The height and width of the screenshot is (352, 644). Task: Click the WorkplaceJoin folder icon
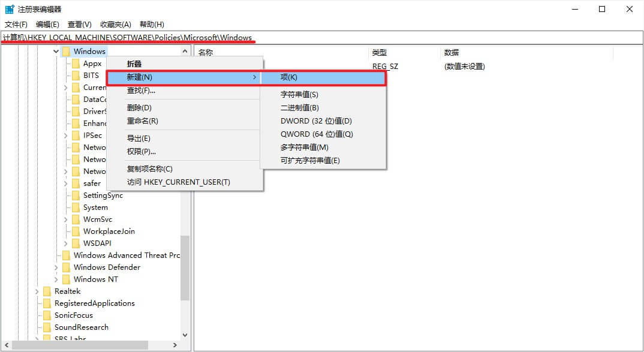pos(76,231)
